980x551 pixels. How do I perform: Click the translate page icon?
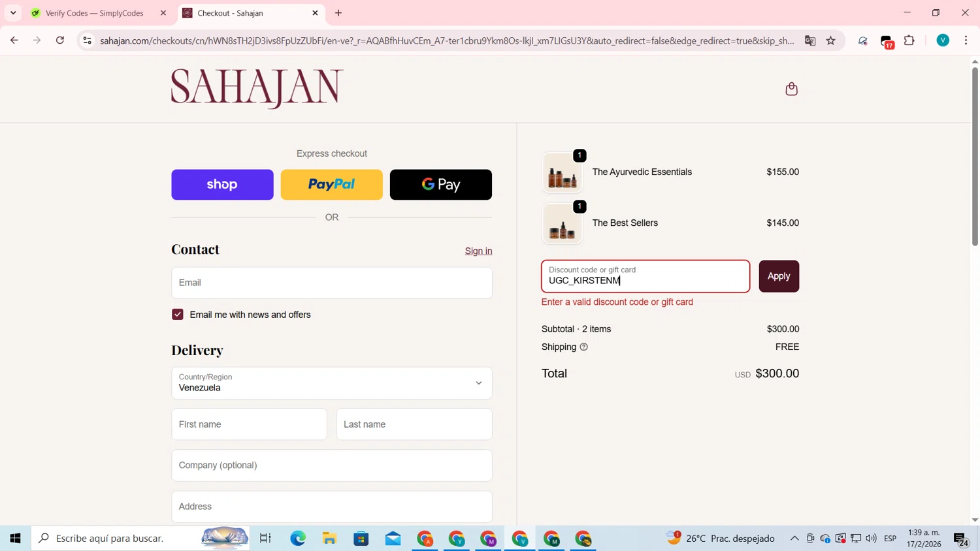[810, 40]
